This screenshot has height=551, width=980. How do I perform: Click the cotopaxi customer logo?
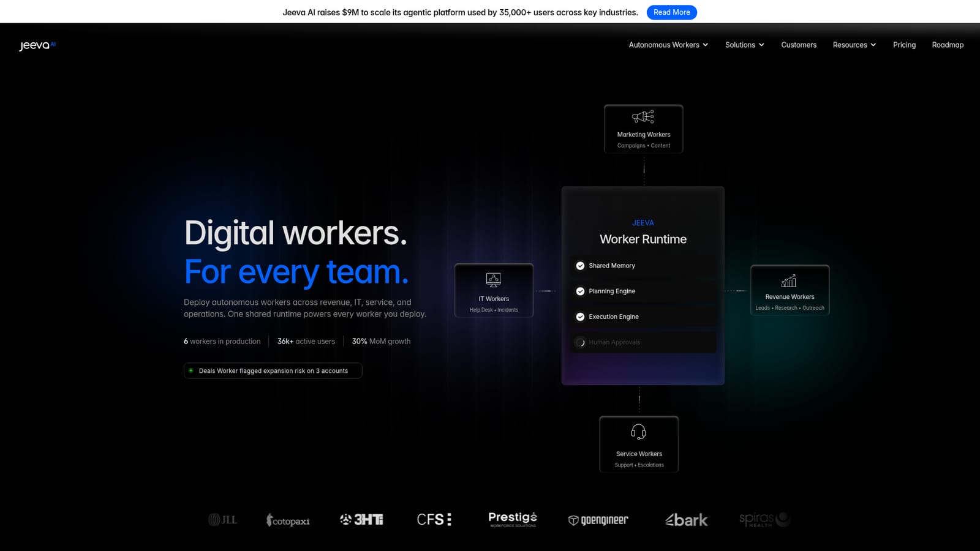288,520
